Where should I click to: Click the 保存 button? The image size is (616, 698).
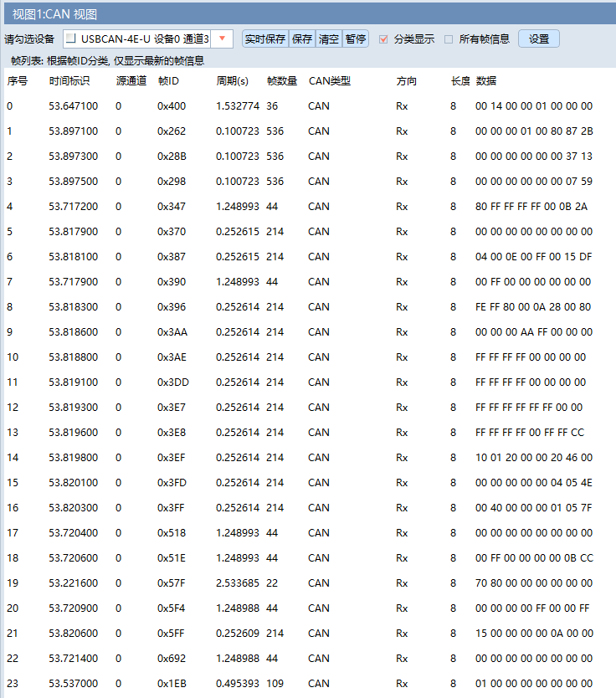tap(302, 38)
